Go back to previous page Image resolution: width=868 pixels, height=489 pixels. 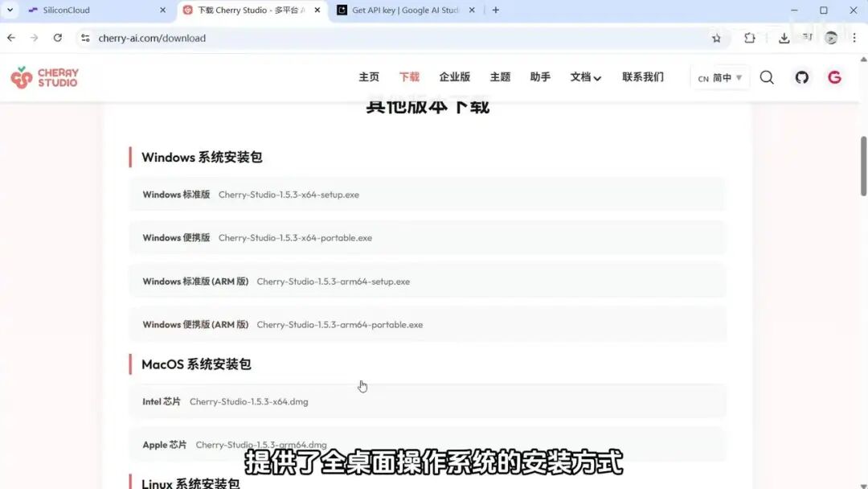(11, 39)
